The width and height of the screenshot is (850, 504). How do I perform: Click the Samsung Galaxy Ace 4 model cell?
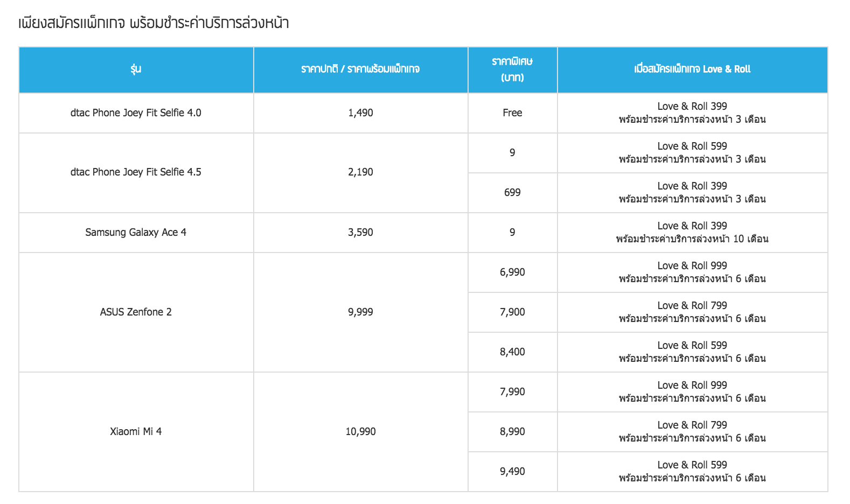136,233
